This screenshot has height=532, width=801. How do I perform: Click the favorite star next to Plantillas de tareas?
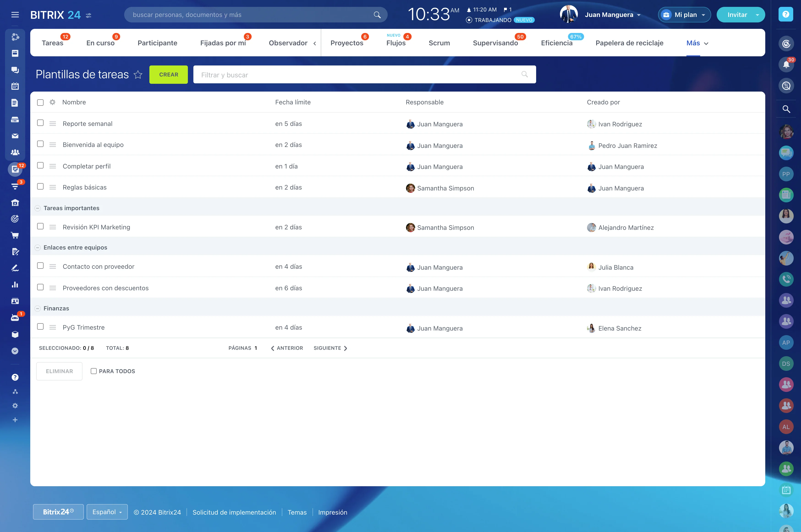pyautogui.click(x=138, y=75)
